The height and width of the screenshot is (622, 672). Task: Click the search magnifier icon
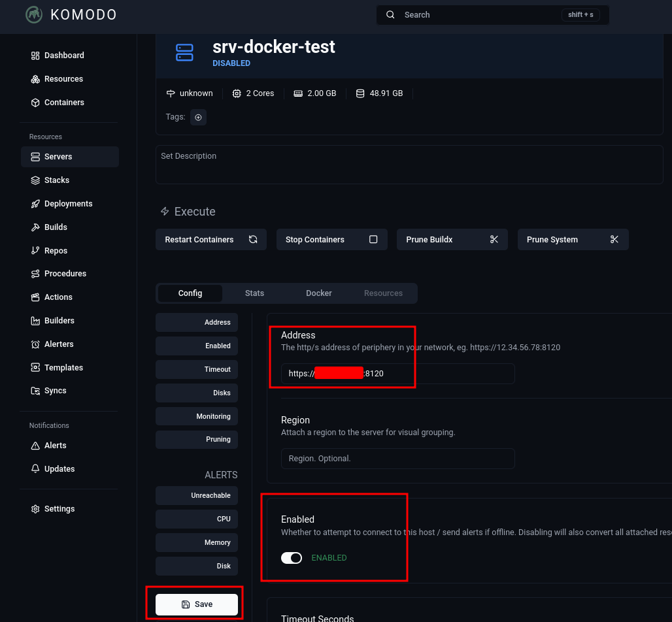[x=390, y=14]
